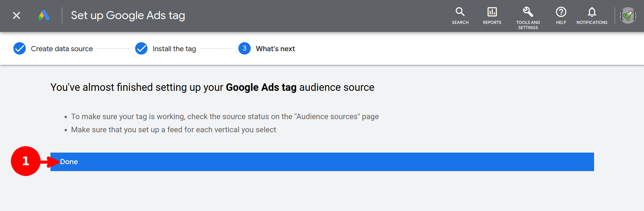Click the Set up Google Ads tag title
644x211 pixels.
(x=128, y=15)
